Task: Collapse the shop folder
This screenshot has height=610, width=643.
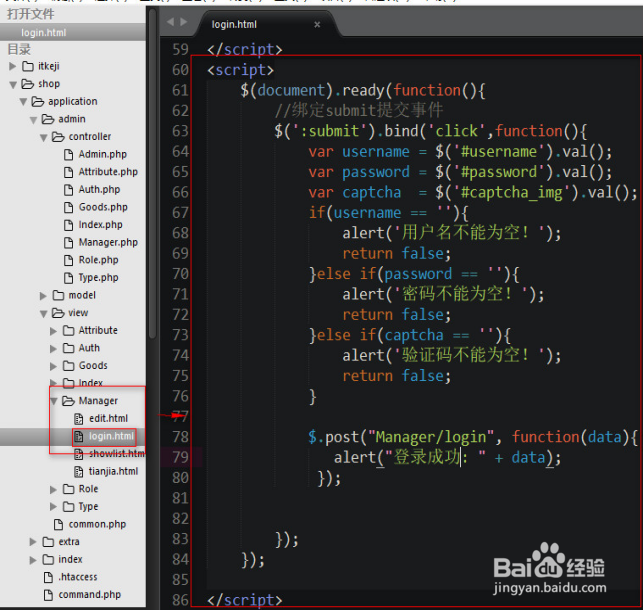Action: pyautogui.click(x=13, y=84)
